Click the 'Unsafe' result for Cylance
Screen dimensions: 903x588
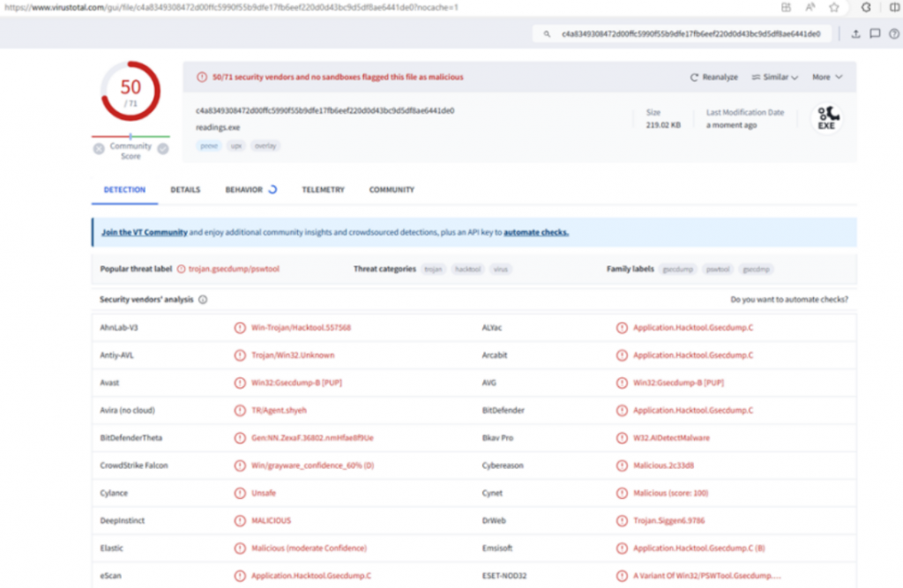tap(264, 493)
